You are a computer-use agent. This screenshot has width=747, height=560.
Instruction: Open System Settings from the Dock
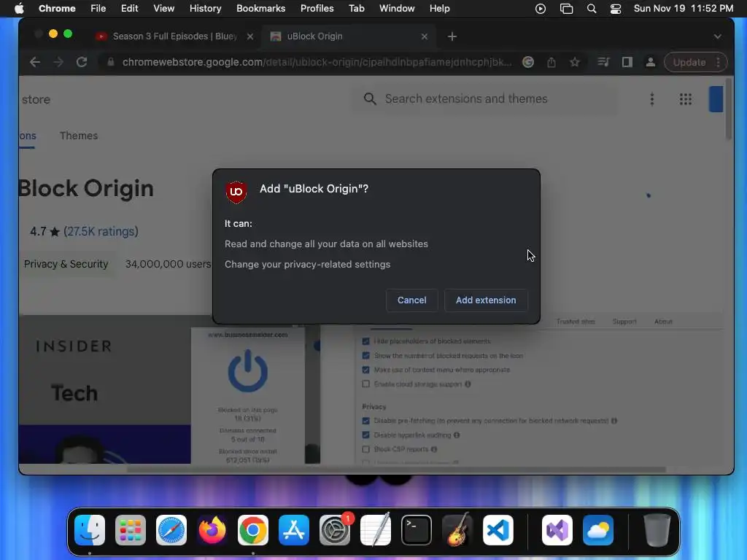334,530
